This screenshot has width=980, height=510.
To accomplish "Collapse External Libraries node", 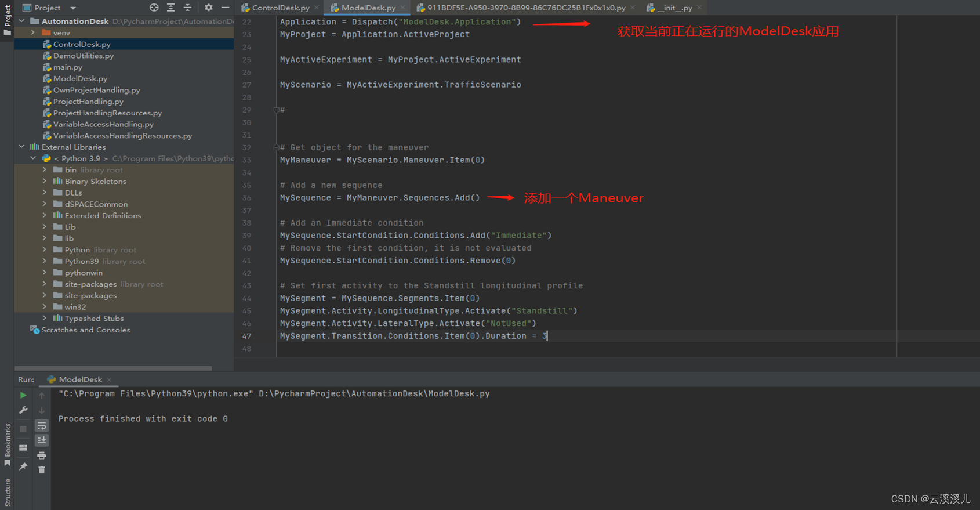I will pyautogui.click(x=21, y=147).
